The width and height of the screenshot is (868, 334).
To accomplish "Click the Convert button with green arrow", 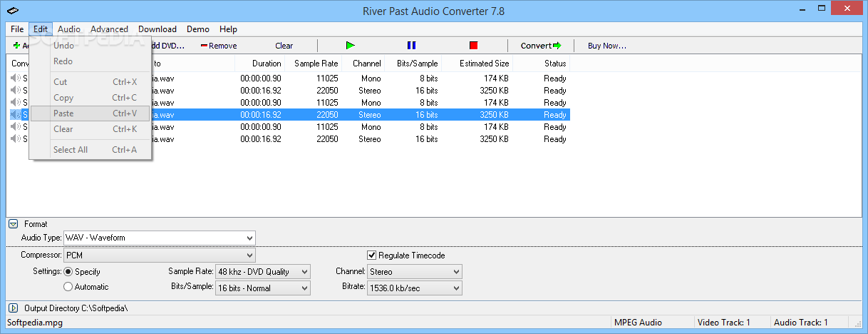I will 541,46.
